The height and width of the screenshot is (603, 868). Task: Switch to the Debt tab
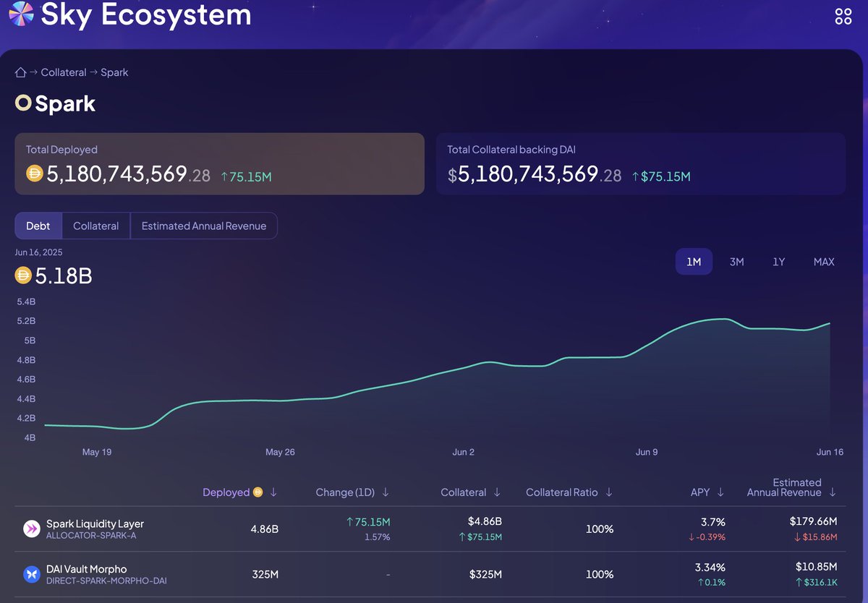point(38,226)
